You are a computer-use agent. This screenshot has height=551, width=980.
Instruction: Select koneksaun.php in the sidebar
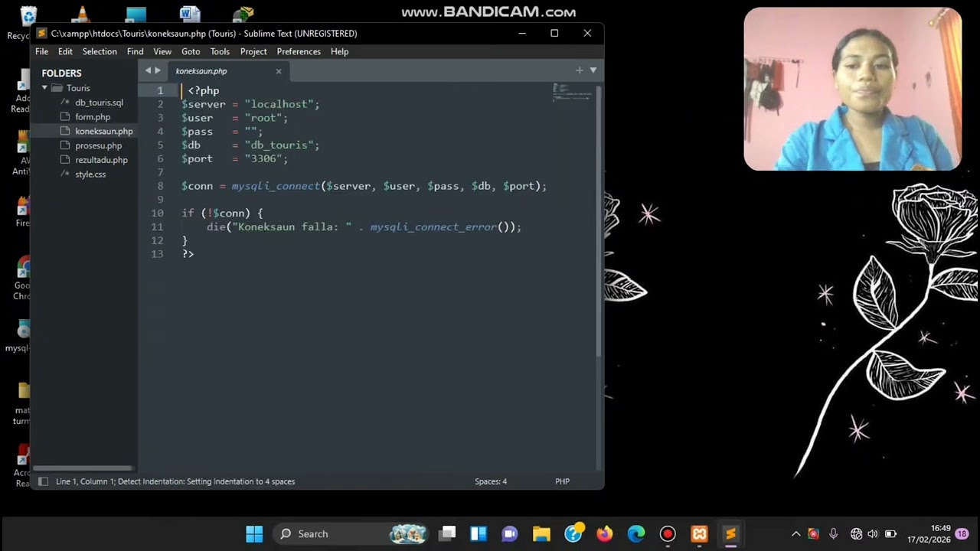103,131
